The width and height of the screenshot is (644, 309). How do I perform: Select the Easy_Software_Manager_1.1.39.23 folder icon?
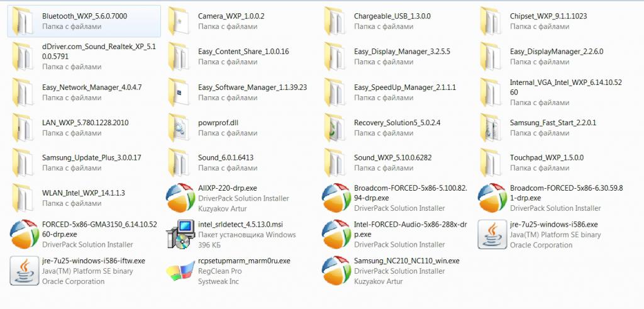click(x=178, y=92)
